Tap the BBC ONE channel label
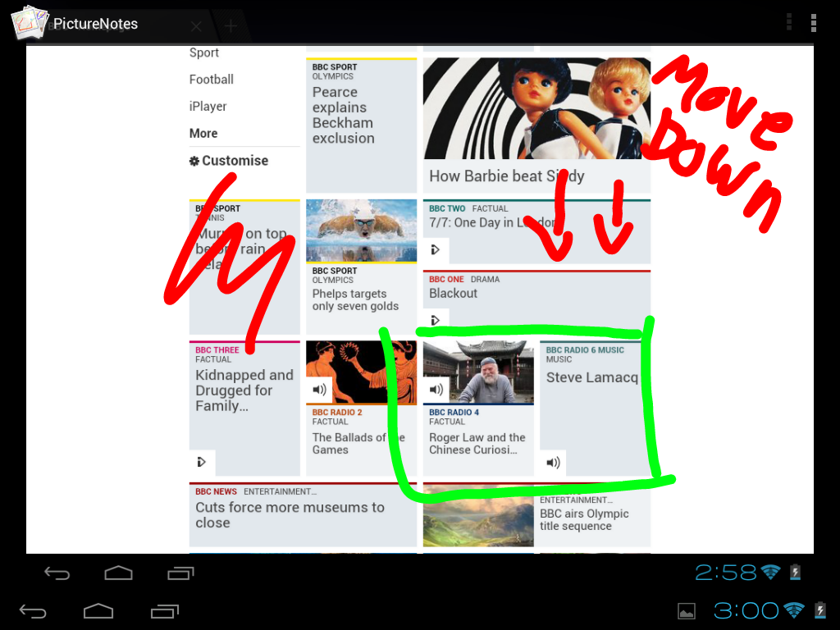 [x=446, y=279]
